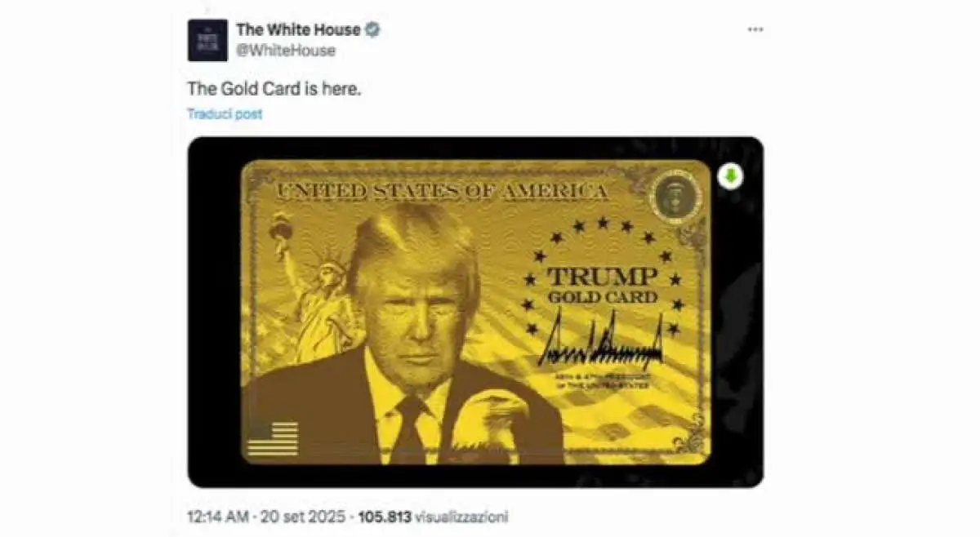This screenshot has width=980, height=537.
Task: Click the blue verified badge
Action: tap(372, 30)
